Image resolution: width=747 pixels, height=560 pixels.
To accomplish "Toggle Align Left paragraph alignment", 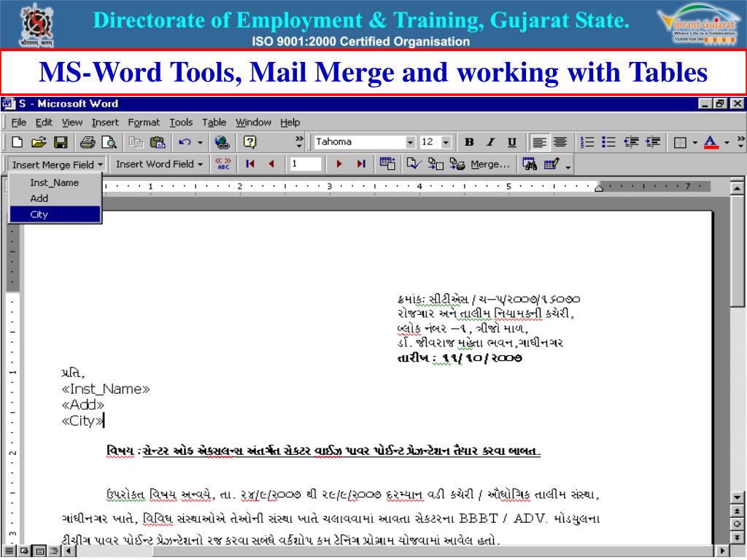I will pos(539,142).
